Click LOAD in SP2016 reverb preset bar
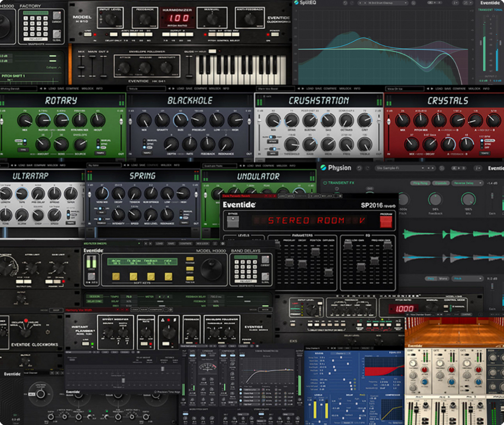504x425 pixels. pos(282,196)
